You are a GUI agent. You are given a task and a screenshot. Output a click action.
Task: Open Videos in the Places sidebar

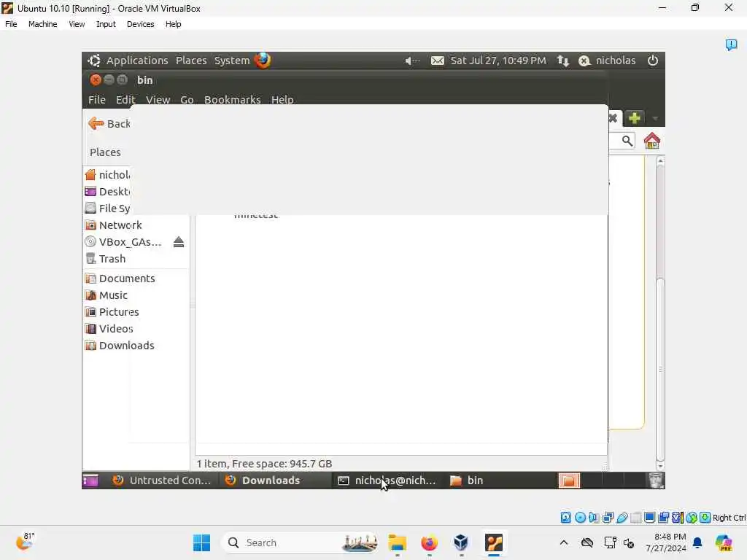click(x=109, y=329)
